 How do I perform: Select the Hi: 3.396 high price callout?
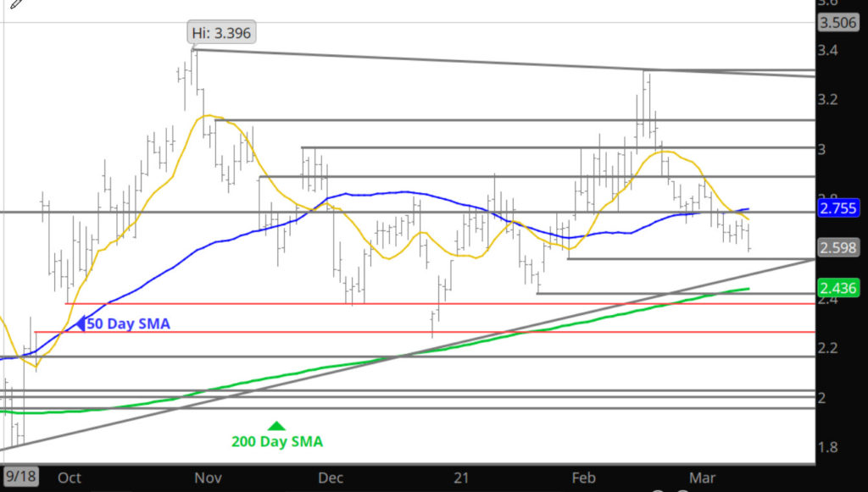[220, 33]
